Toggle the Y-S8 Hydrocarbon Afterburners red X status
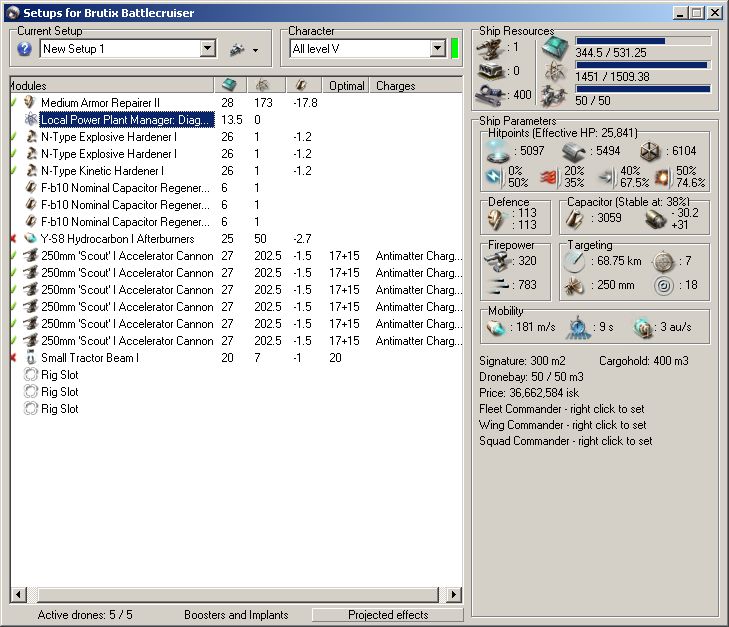The image size is (729, 627). (x=13, y=239)
